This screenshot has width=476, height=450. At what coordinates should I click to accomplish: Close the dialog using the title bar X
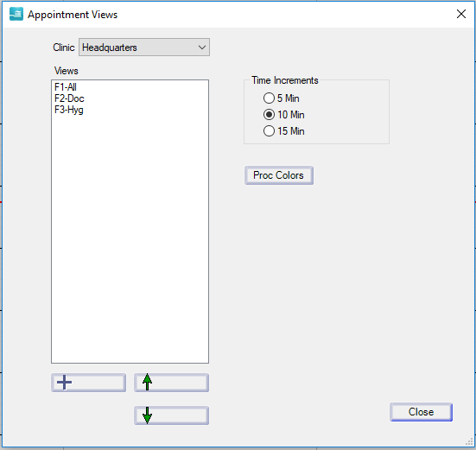click(461, 14)
